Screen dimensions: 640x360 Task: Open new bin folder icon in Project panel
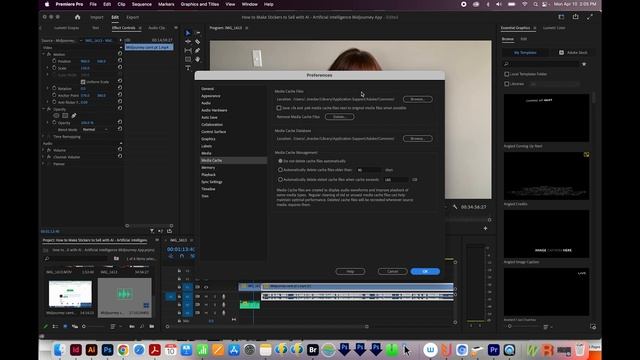(x=152, y=327)
